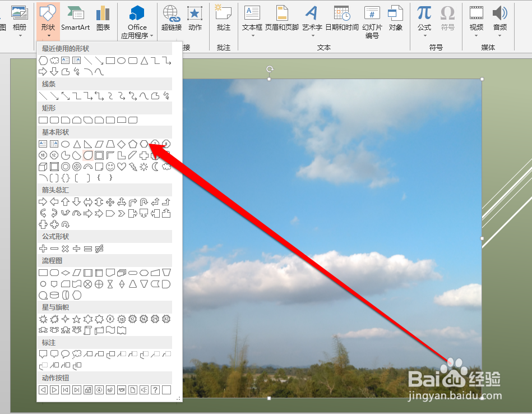Pick the parallelogram shape
This screenshot has width=532, height=414.
coord(99,144)
